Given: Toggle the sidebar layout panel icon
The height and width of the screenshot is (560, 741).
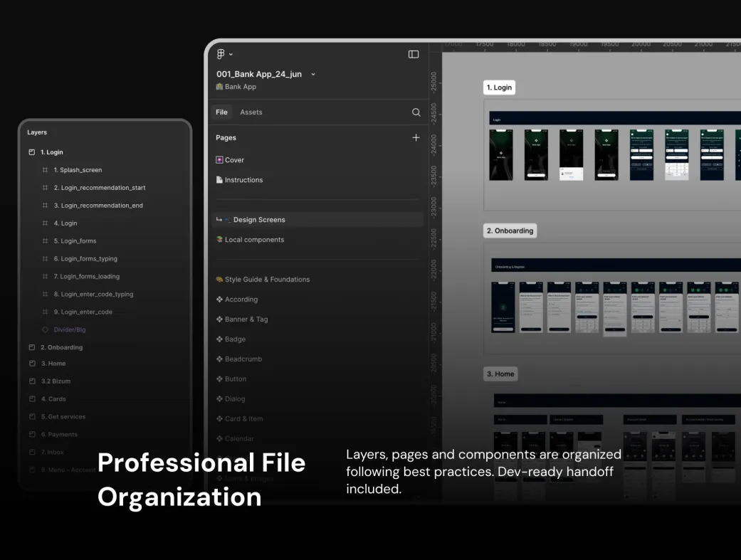Looking at the screenshot, I should click(413, 54).
